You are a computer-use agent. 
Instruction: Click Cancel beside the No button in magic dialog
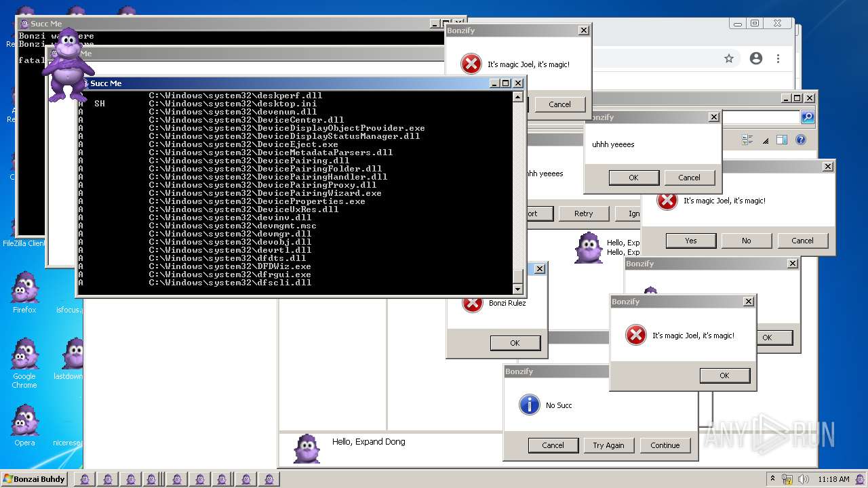coord(802,241)
